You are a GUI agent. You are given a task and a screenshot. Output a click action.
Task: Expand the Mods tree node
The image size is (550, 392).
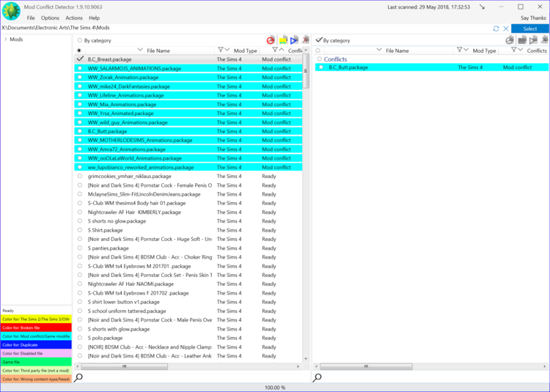click(6, 40)
